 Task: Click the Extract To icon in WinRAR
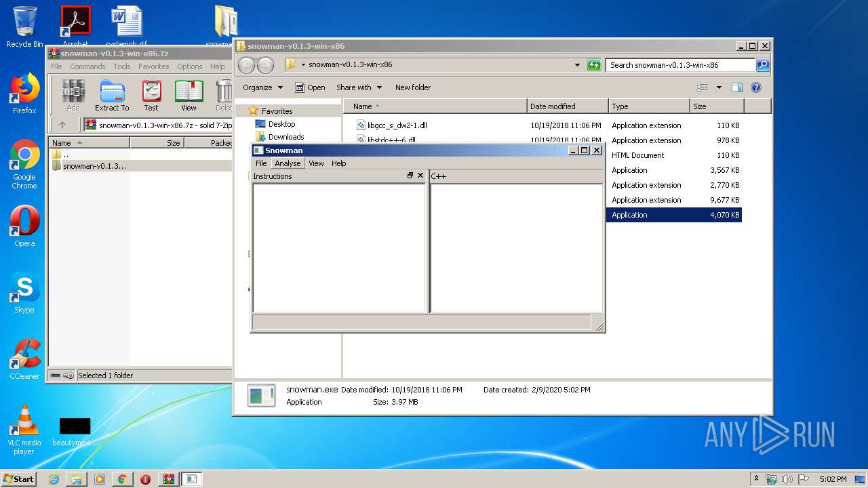pos(112,96)
